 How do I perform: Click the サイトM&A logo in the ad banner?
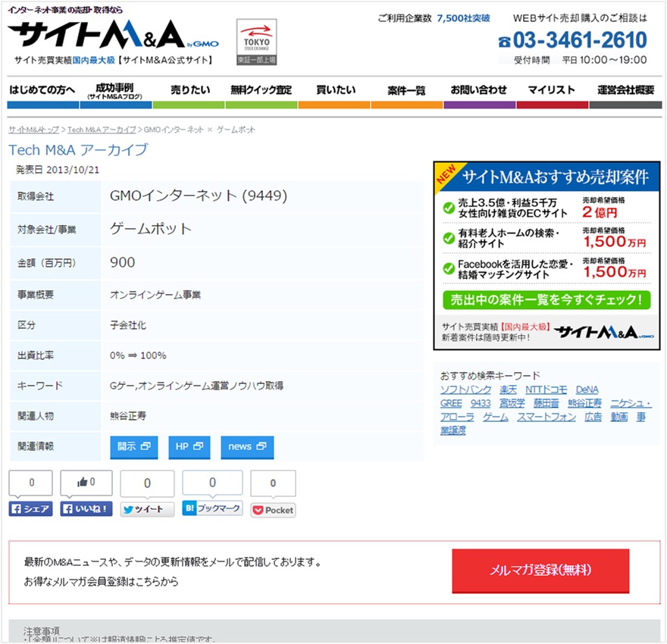coord(604,332)
